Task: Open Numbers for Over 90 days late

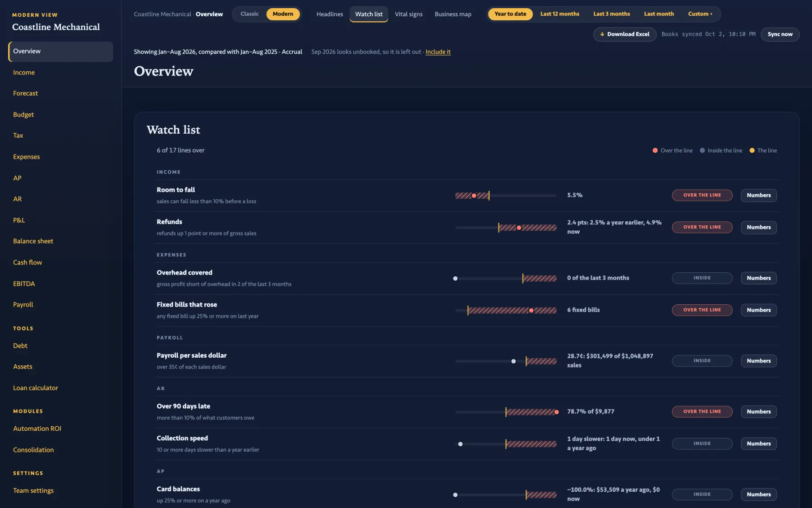Action: [x=759, y=412]
